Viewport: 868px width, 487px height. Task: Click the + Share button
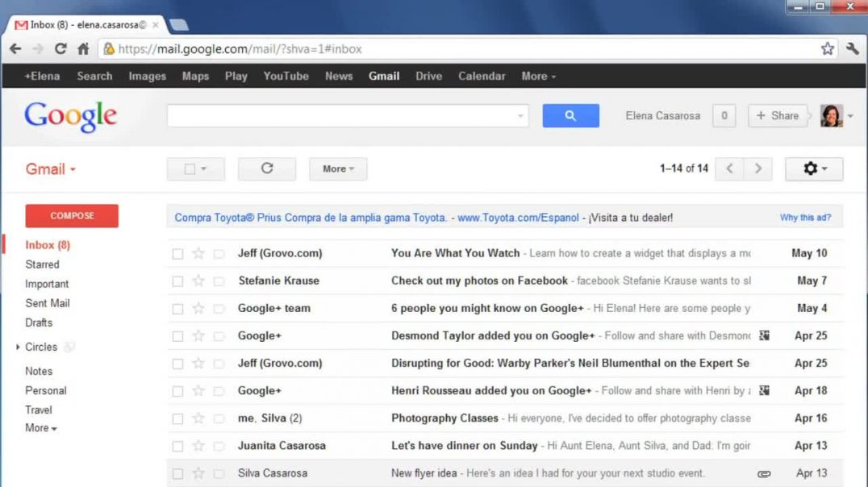[x=777, y=115]
